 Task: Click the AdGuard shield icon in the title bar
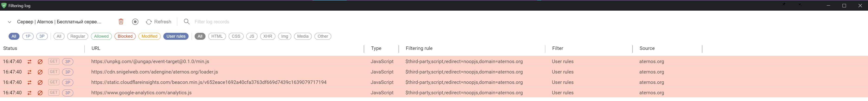point(4,6)
